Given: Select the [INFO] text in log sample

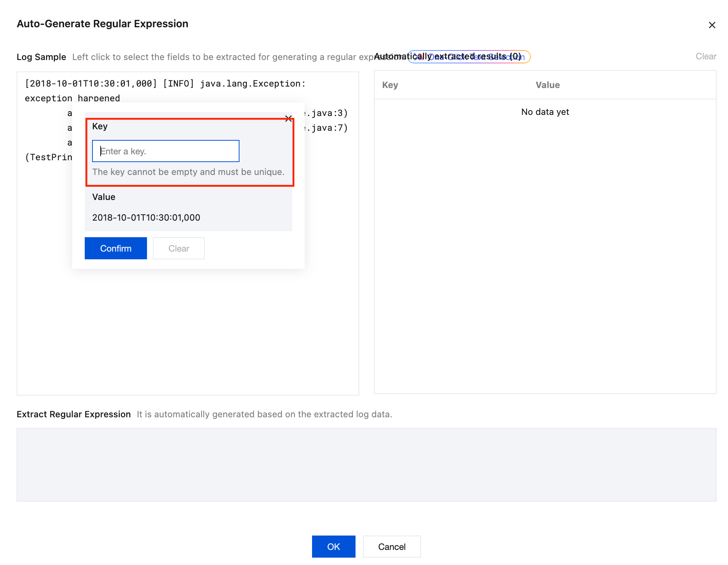Looking at the screenshot, I should (178, 84).
